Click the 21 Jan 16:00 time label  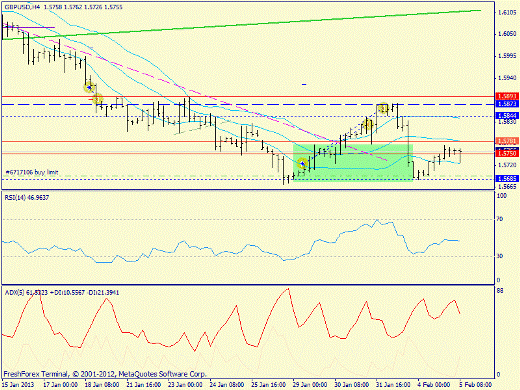coord(144,385)
